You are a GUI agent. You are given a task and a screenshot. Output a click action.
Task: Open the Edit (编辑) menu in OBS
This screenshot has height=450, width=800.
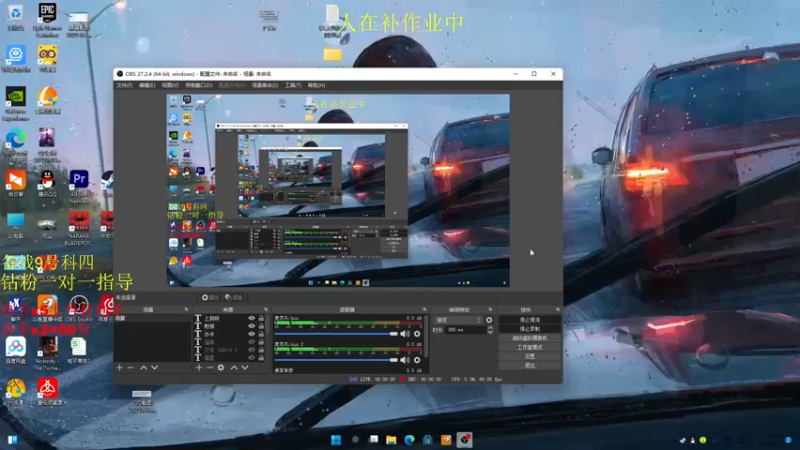click(x=147, y=85)
